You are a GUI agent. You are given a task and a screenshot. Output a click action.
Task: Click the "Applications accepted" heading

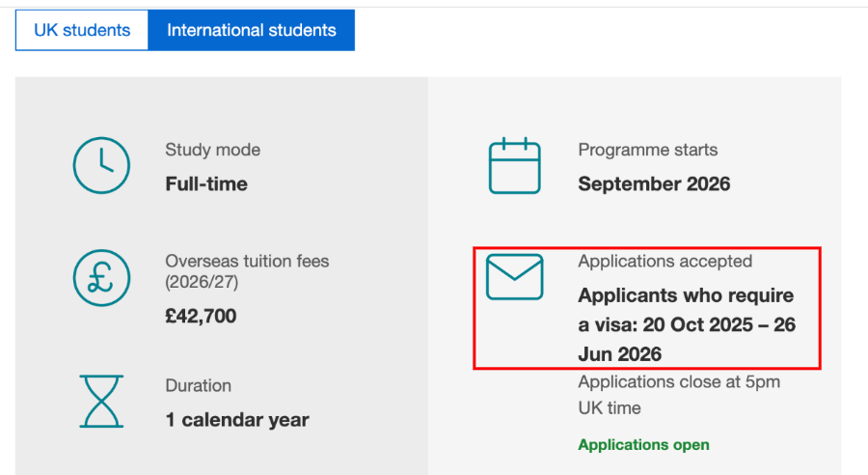(x=665, y=261)
